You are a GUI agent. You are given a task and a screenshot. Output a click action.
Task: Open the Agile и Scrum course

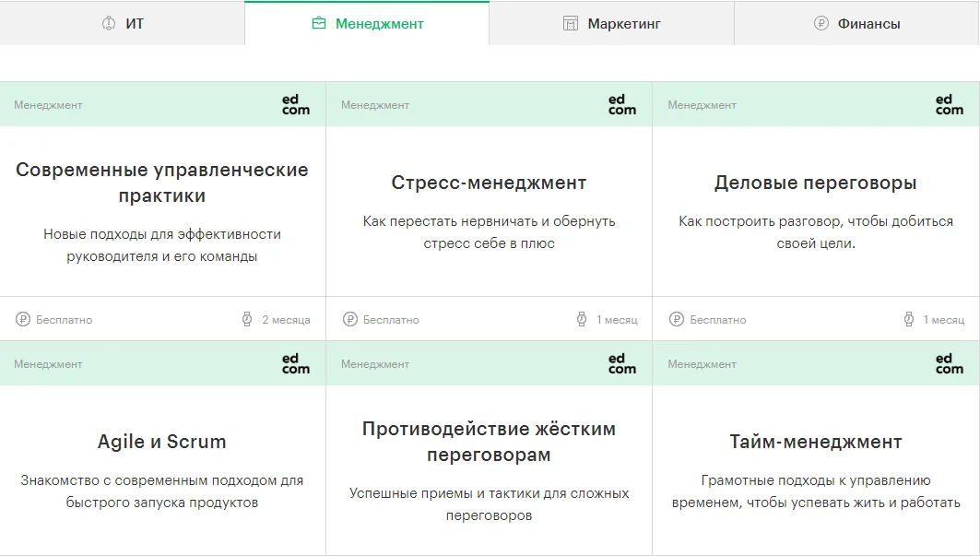pos(162,442)
